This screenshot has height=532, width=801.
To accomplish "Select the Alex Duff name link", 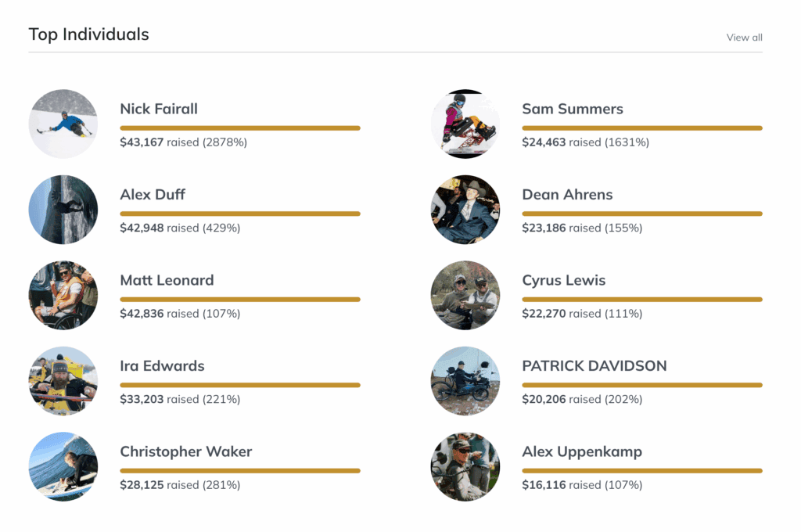I will (153, 195).
